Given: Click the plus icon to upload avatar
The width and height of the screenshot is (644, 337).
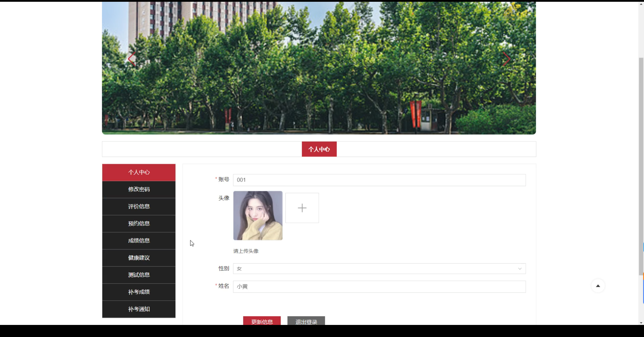Looking at the screenshot, I should [x=302, y=208].
